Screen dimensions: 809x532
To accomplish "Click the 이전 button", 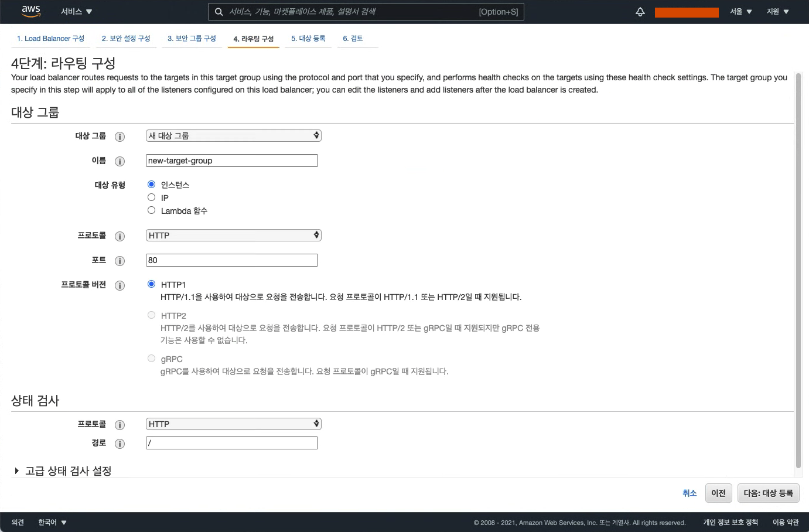I will (718, 493).
